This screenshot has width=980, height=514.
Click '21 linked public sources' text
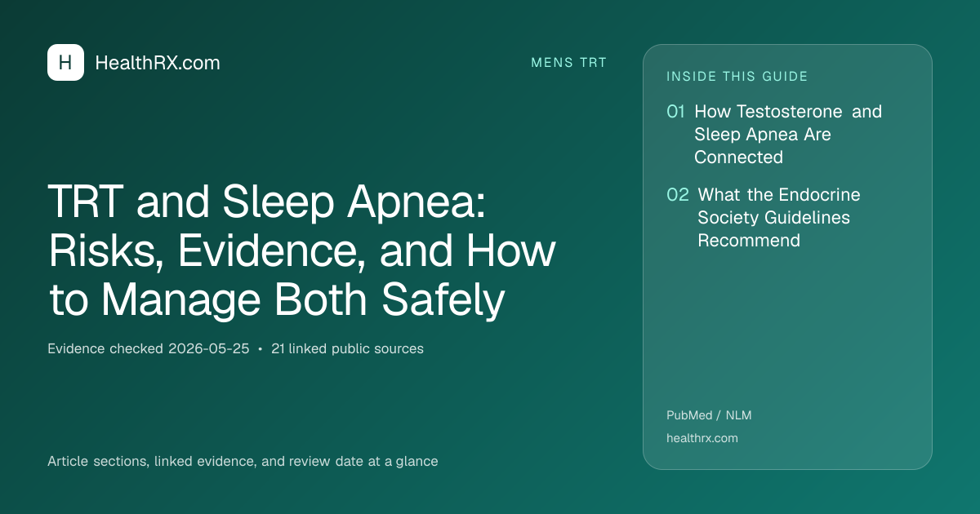pyautogui.click(x=346, y=348)
